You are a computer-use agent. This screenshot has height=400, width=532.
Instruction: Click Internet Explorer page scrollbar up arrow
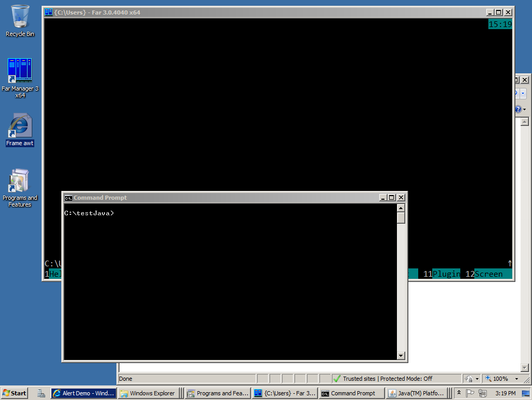[x=525, y=122]
